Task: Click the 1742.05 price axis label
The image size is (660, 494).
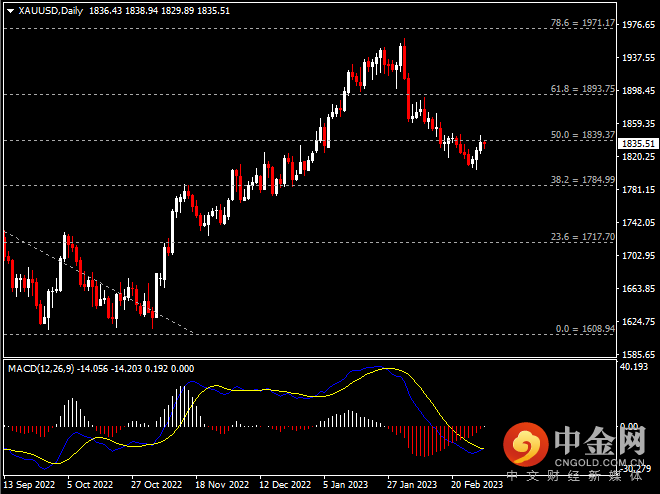Action: [639, 222]
